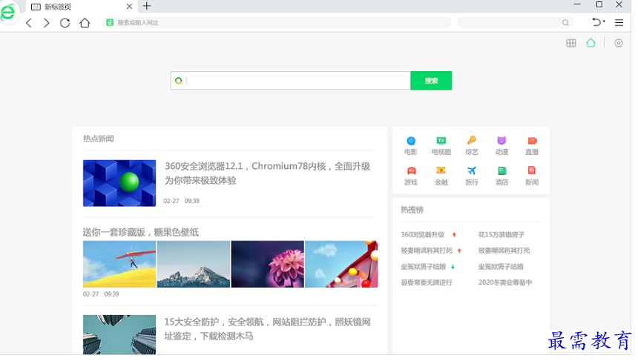Open headline 送你一套珍藏版，糖果色壁纸

[140, 232]
